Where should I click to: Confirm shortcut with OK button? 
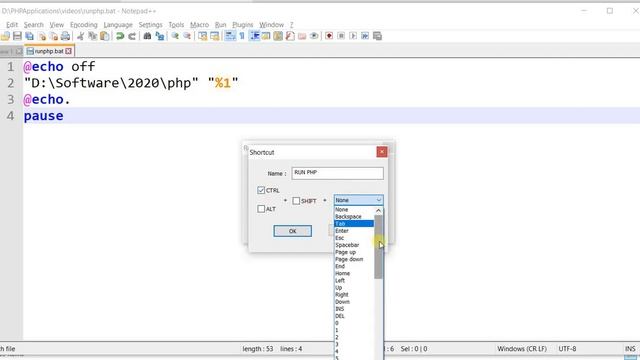coord(293,231)
